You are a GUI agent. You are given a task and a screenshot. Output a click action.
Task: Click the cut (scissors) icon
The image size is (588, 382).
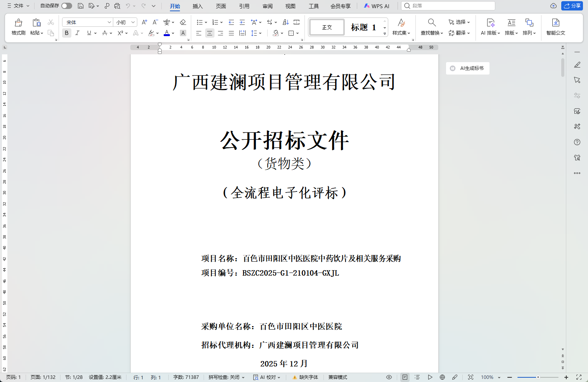50,22
